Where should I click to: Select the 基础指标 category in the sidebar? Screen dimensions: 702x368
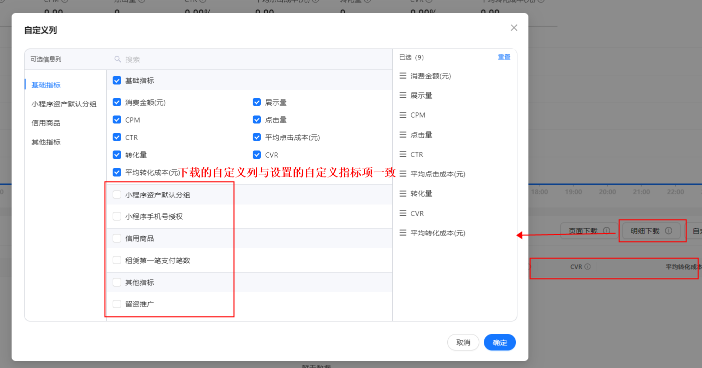[x=46, y=85]
